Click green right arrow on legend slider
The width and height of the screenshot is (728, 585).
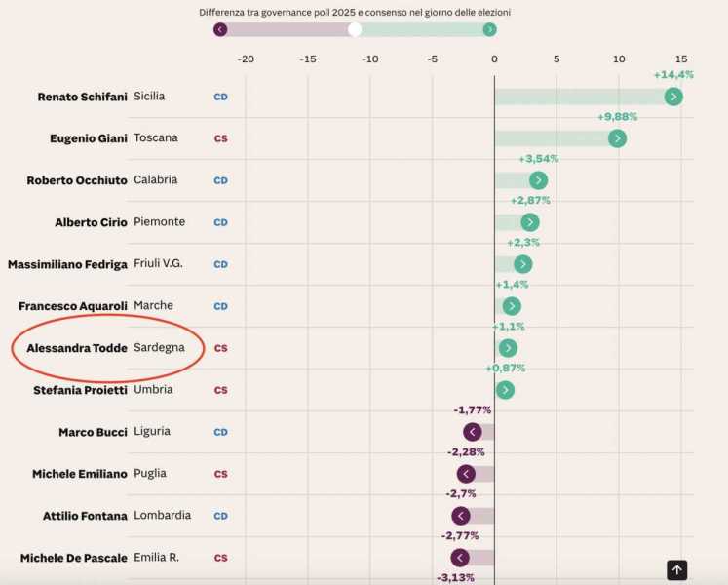tap(489, 29)
